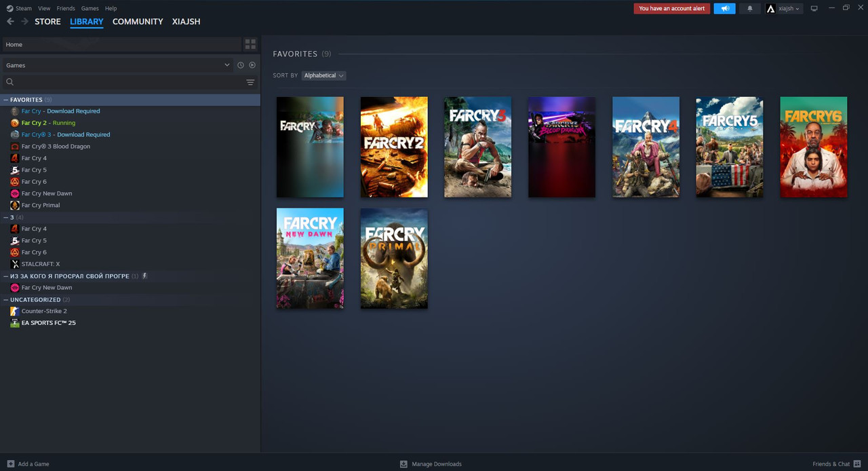Toggle the ready-to-play filter icon
The image size is (868, 471).
(x=252, y=65)
